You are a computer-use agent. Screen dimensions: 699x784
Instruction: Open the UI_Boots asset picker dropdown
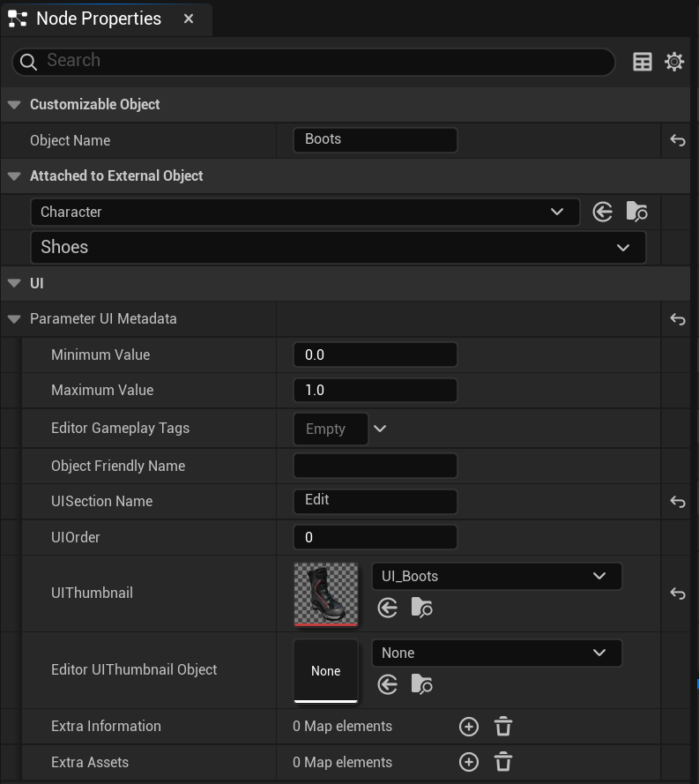(496, 576)
